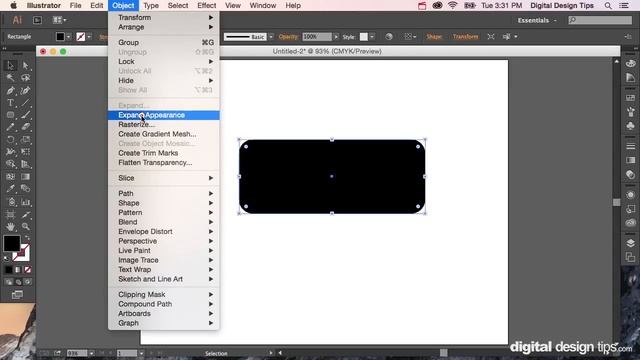Select the Type tool
Image resolution: width=640 pixels, height=360 pixels.
tap(10, 103)
